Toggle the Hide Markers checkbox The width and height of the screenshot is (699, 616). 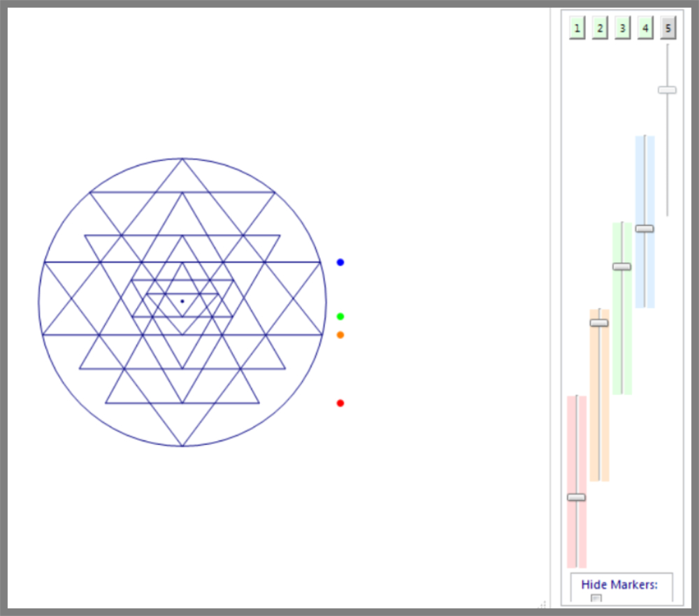click(x=596, y=599)
